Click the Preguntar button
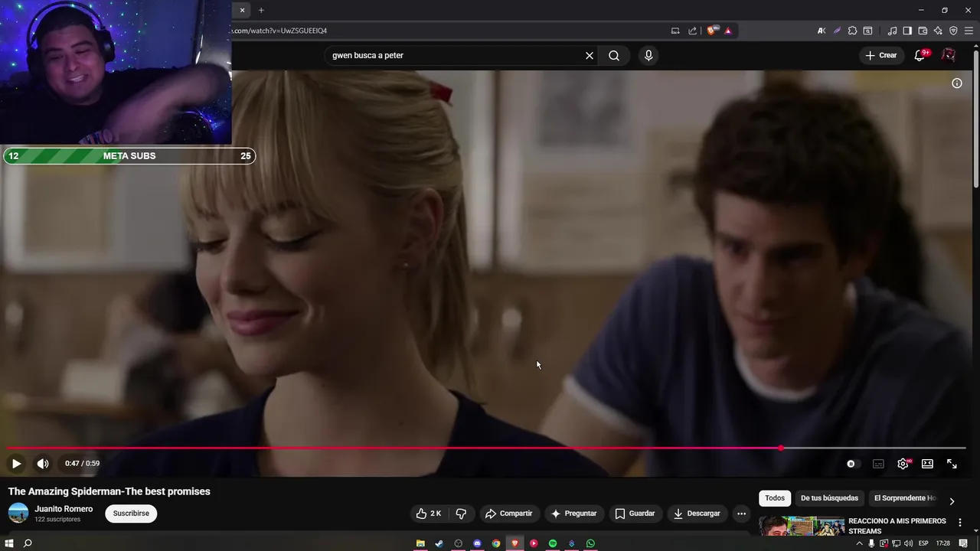Image resolution: width=980 pixels, height=551 pixels. tap(573, 514)
